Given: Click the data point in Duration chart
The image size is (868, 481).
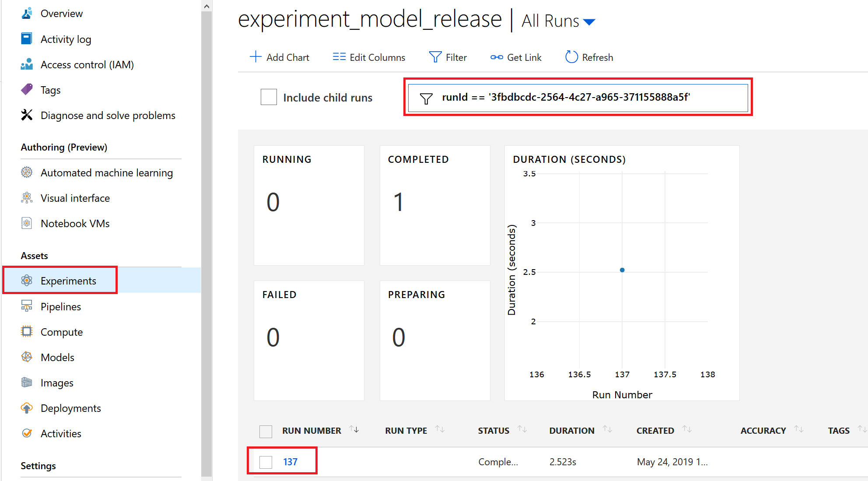Looking at the screenshot, I should click(x=622, y=270).
